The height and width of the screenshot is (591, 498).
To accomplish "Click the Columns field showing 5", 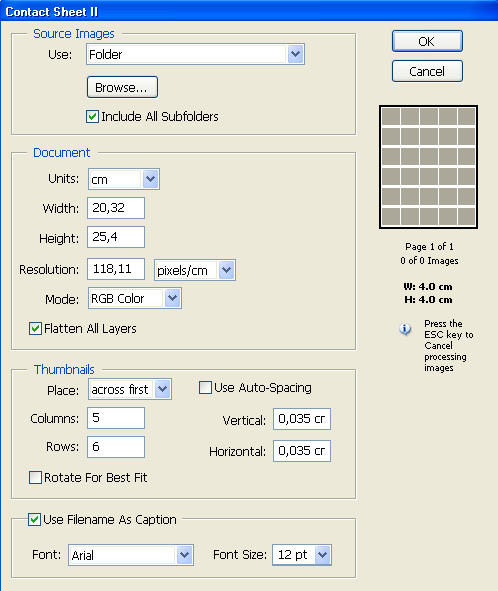I will coord(116,418).
